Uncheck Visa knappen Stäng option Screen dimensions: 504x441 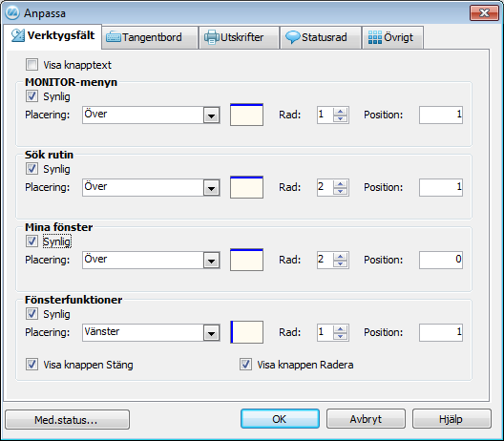[x=31, y=365]
